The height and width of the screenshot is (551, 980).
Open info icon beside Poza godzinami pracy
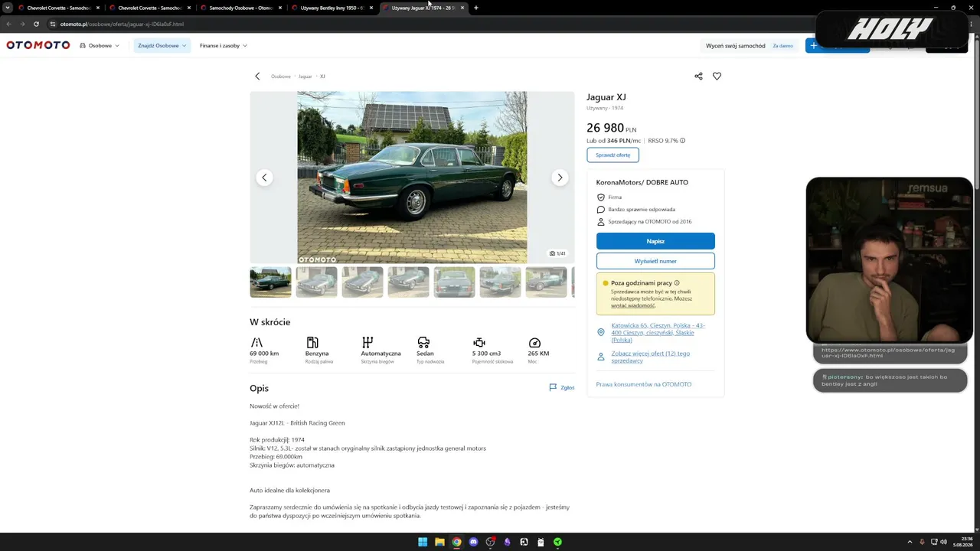point(677,283)
